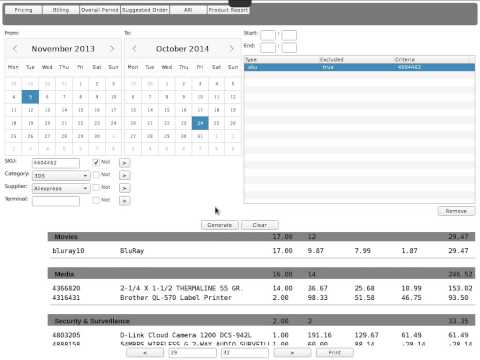This screenshot has height=360, width=480.
Task: Click the Excluded column header
Action: pos(356,60)
